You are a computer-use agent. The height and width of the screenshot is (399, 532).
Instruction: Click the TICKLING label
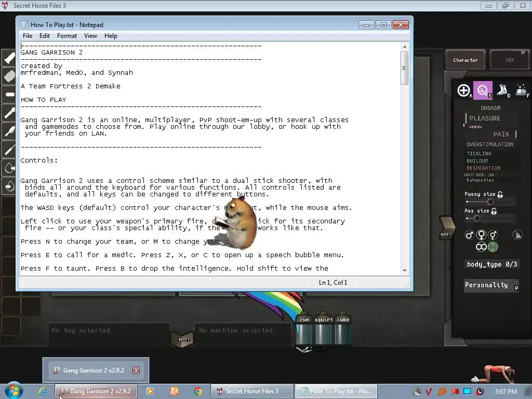478,153
